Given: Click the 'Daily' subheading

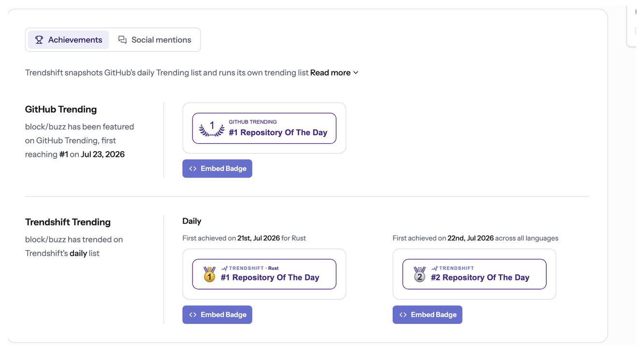Looking at the screenshot, I should (191, 221).
